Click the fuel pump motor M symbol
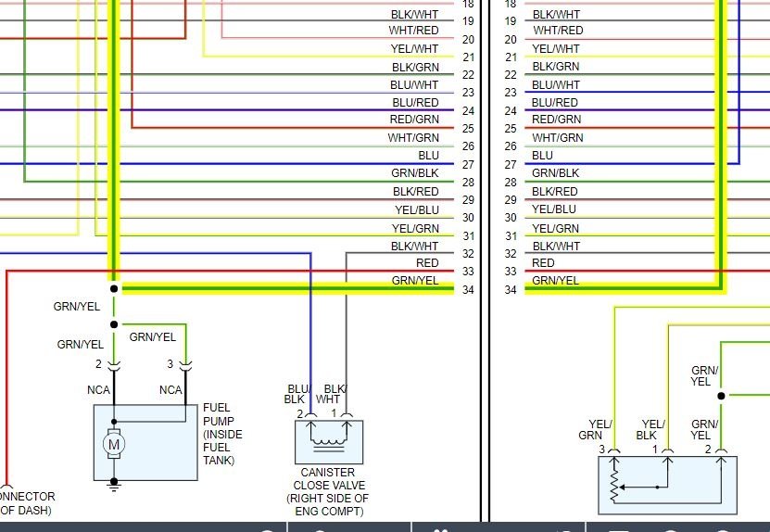Viewport: 770px width, 532px height. tap(114, 444)
